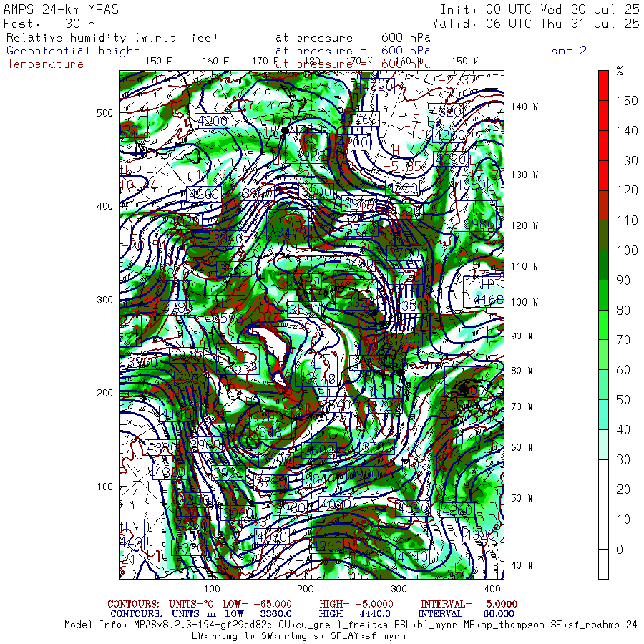Click the dark red 110–120 color bar segment
644x644 pixels.
pyautogui.click(x=603, y=205)
